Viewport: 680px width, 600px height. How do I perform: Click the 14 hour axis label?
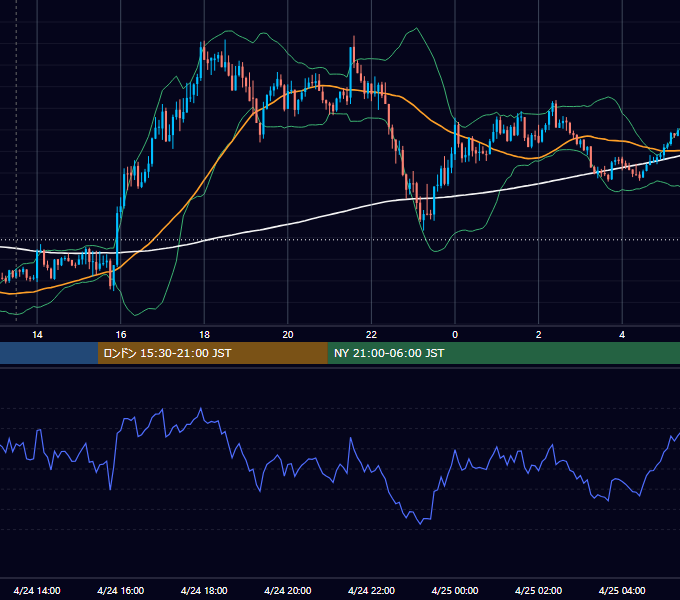pos(37,335)
